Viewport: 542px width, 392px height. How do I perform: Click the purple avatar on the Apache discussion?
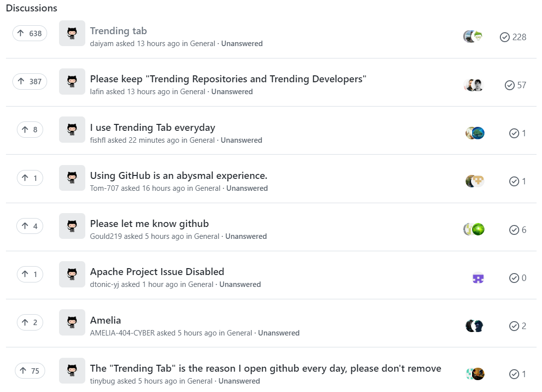coord(478,278)
